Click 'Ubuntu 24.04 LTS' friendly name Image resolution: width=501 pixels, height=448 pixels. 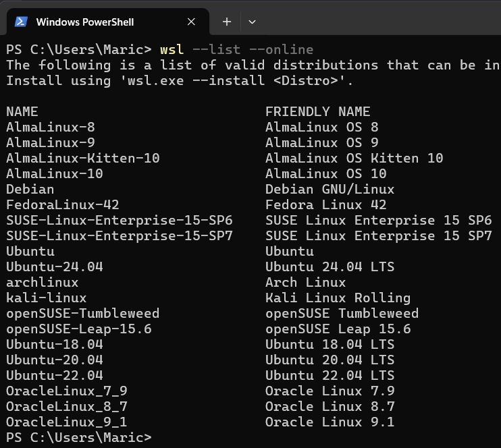[x=329, y=267]
